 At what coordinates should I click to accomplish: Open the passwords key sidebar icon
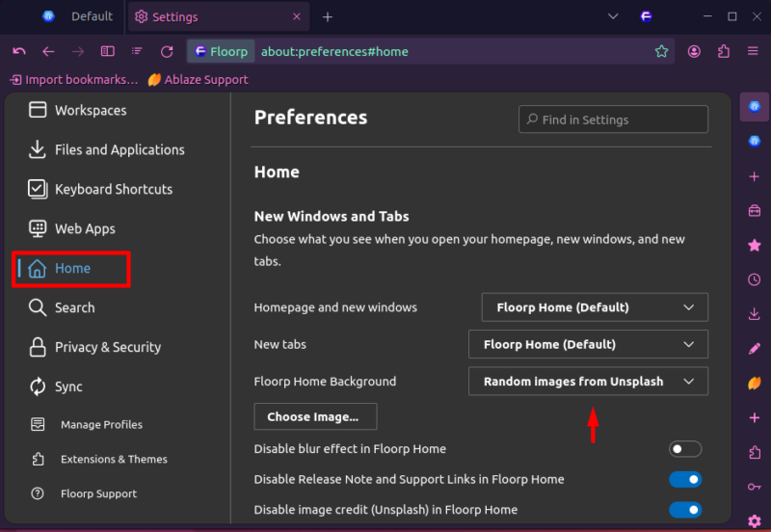point(755,487)
